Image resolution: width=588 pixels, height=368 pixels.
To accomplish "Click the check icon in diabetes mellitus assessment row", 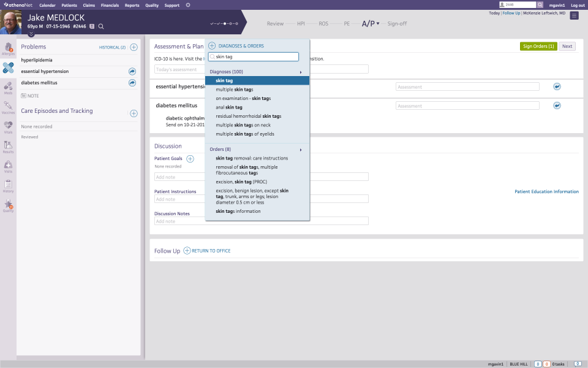I will click(557, 105).
